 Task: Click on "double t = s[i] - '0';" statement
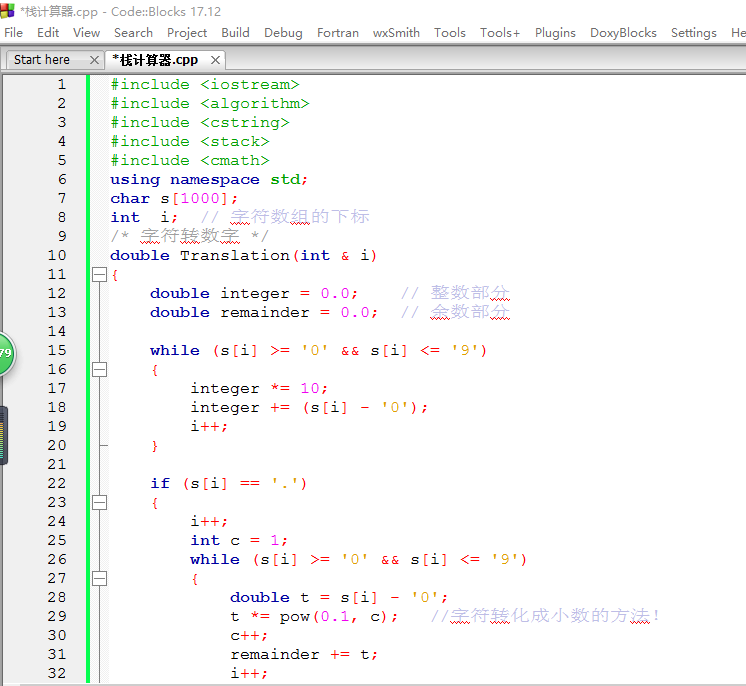pos(339,598)
